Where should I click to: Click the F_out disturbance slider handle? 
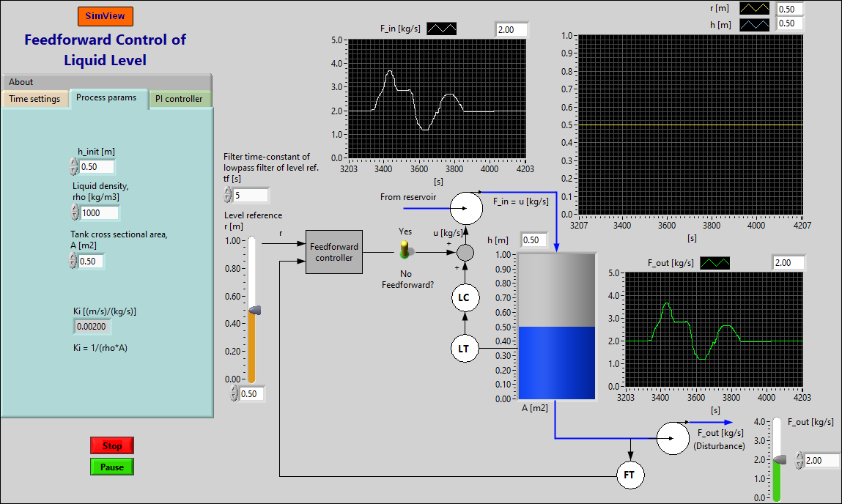pyautogui.click(x=778, y=460)
